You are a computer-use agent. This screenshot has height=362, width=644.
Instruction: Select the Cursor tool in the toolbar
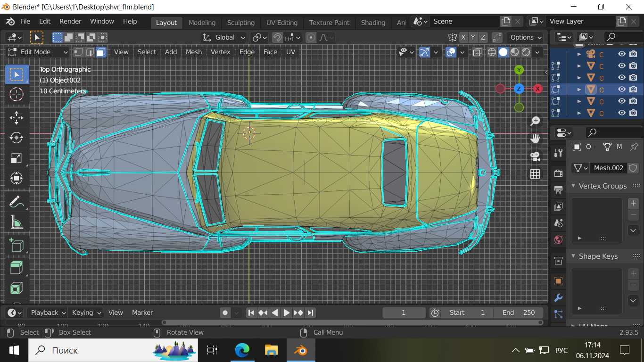click(x=17, y=94)
